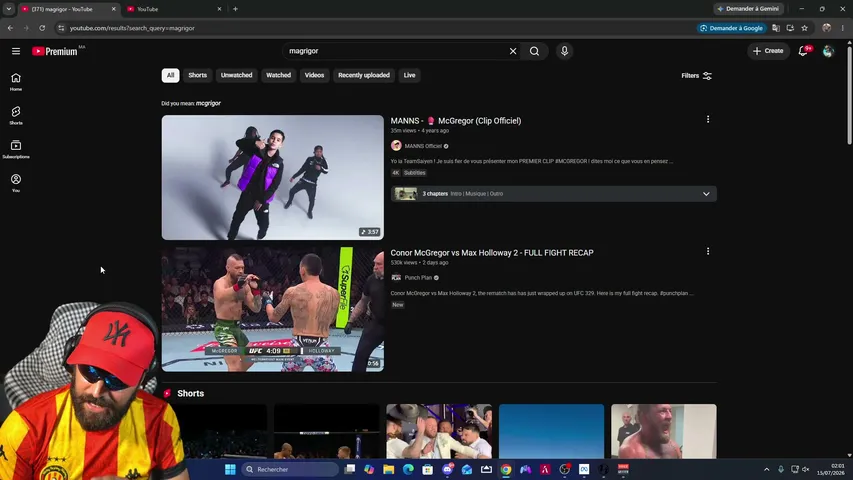Click the Create button
The height and width of the screenshot is (480, 853).
click(768, 51)
